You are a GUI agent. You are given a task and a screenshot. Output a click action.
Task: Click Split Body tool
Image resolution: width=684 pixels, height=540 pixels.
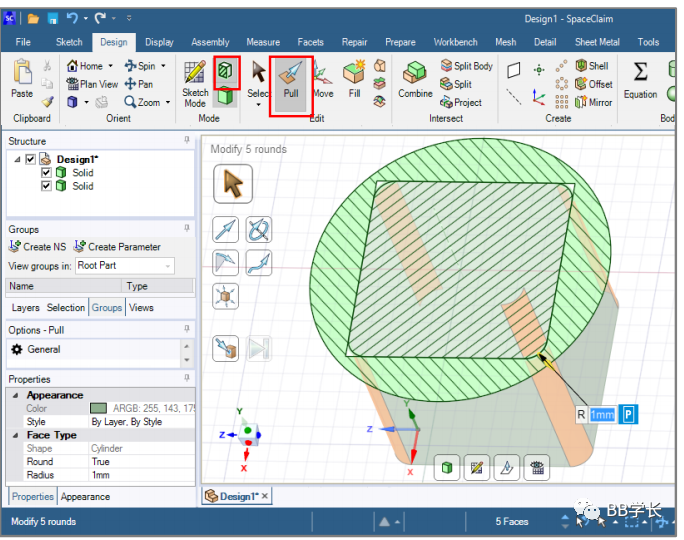pos(467,66)
